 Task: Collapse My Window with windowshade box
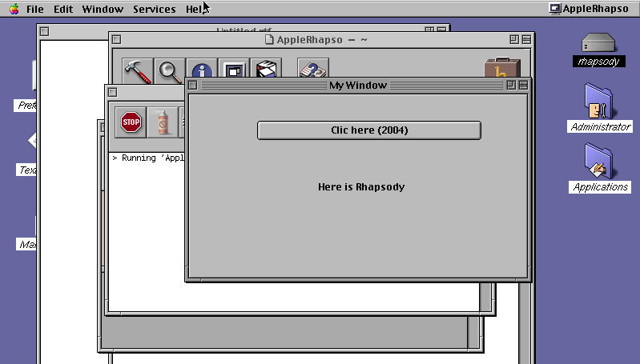[x=523, y=85]
